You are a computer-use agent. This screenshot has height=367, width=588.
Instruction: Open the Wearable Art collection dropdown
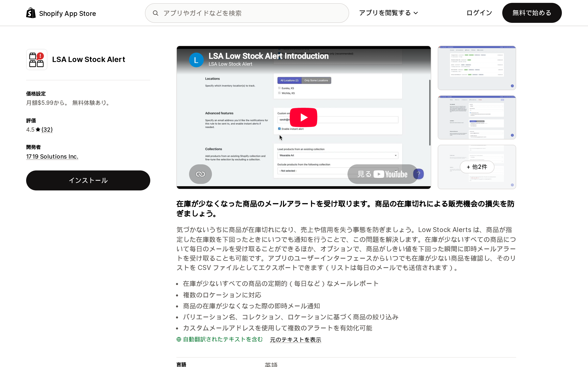click(x=338, y=155)
